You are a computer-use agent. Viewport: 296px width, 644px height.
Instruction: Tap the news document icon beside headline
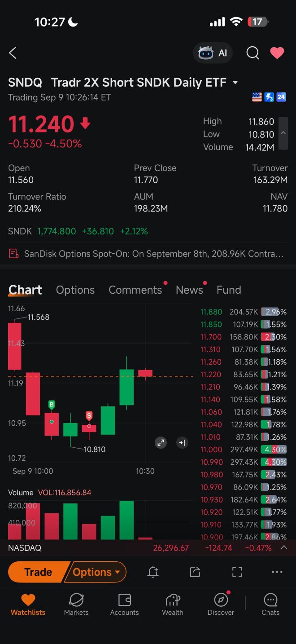14,254
